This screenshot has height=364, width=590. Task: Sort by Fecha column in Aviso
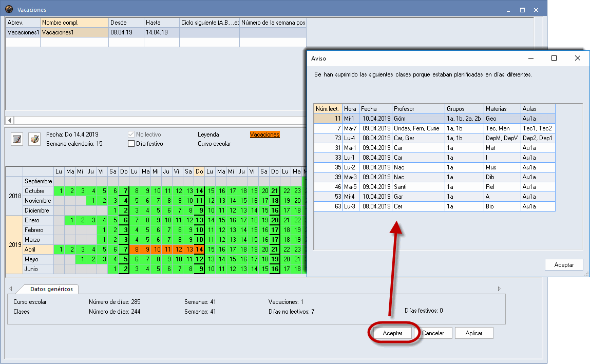(375, 109)
